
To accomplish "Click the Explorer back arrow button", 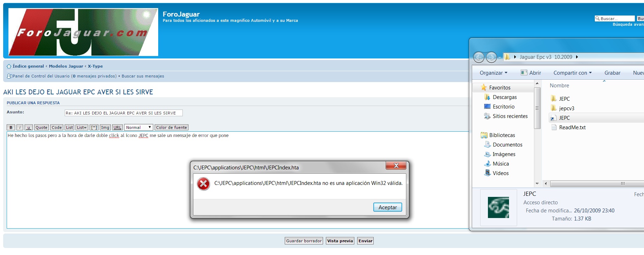I will pos(479,57).
